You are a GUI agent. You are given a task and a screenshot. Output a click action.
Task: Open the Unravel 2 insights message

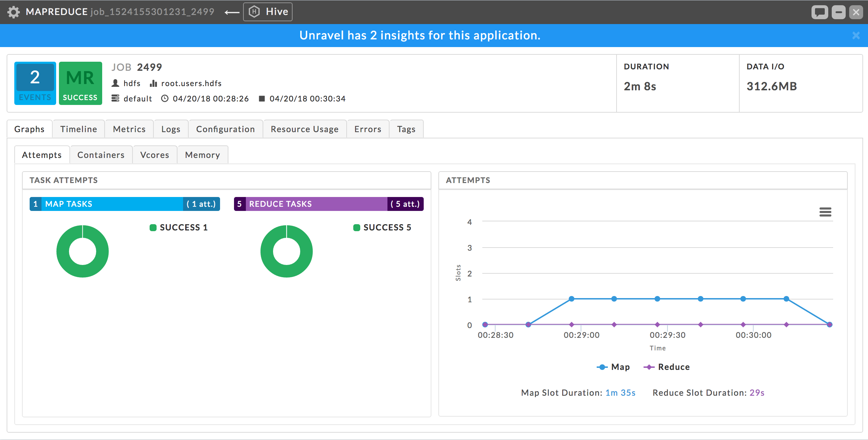(x=420, y=35)
